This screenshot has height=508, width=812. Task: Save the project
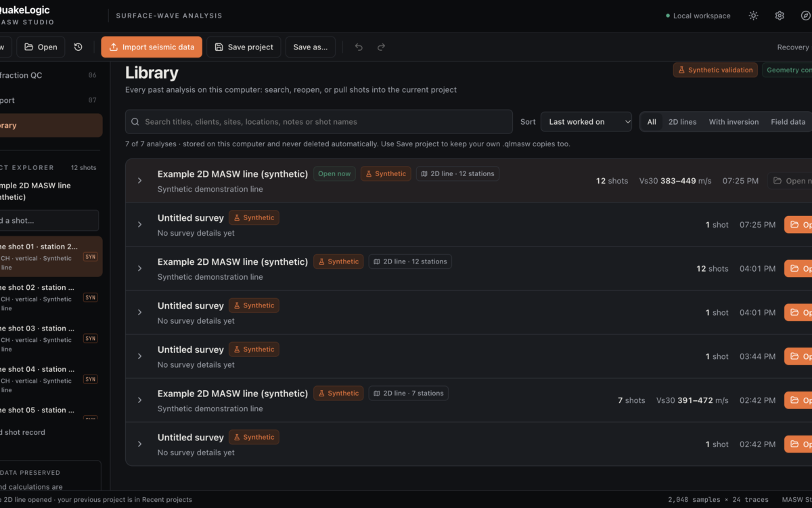244,47
